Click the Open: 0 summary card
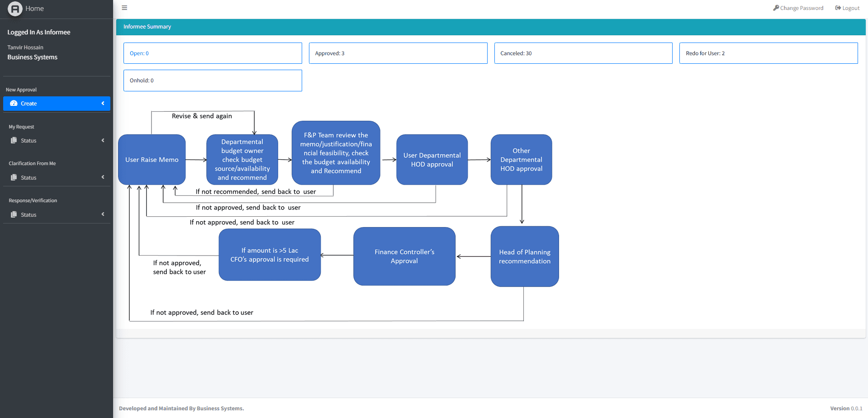868x418 pixels. click(213, 53)
